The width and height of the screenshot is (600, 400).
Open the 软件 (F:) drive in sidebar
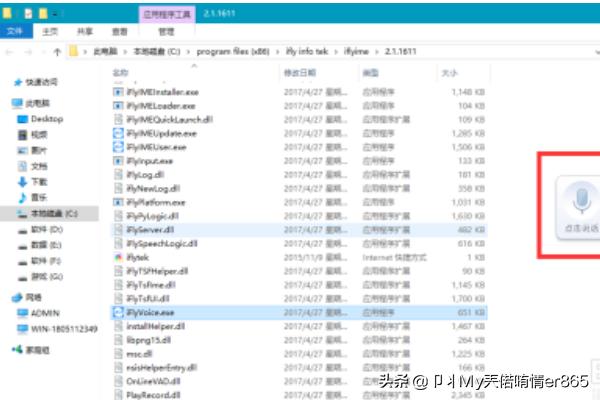pos(46,261)
